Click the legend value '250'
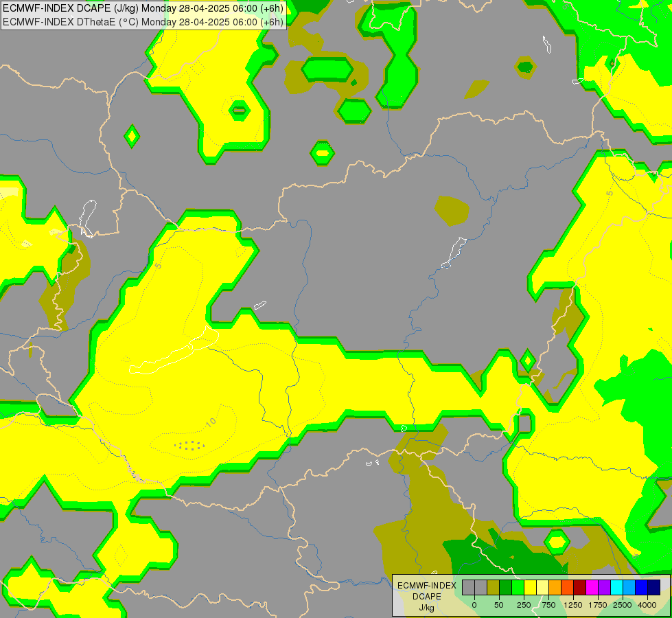This screenshot has width=672, height=618. [x=524, y=605]
